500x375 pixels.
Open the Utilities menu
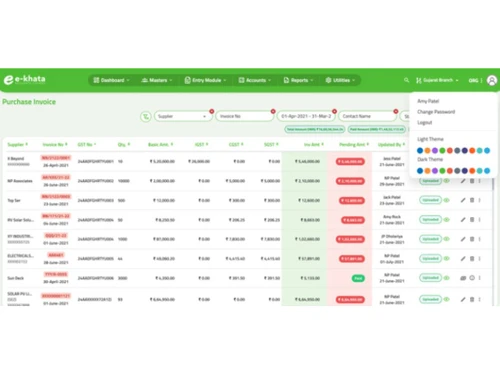point(340,80)
